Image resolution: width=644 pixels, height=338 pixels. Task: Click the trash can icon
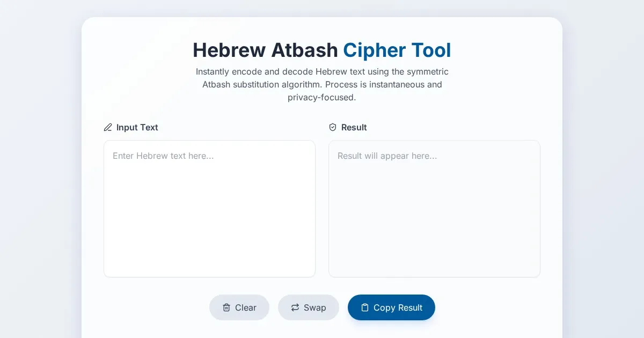point(226,307)
